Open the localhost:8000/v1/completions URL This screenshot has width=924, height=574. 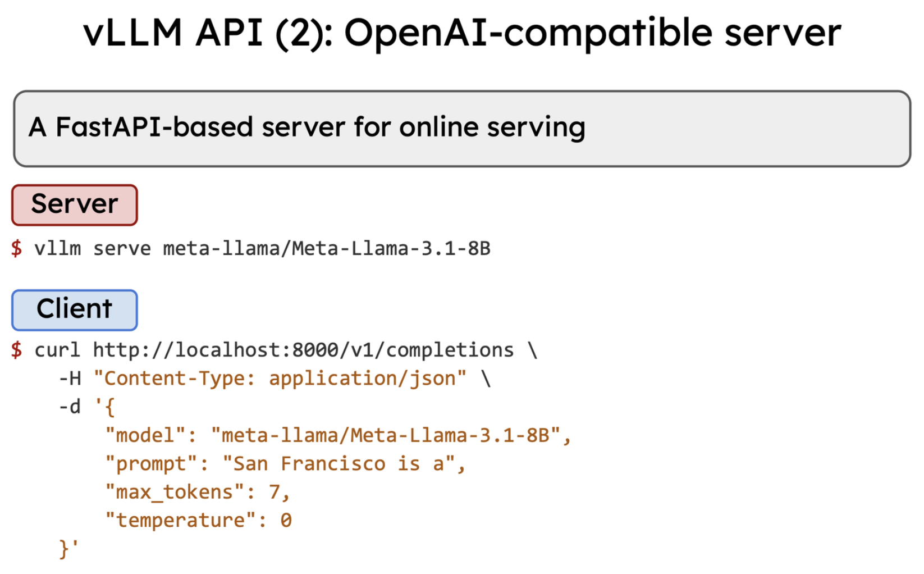303,350
